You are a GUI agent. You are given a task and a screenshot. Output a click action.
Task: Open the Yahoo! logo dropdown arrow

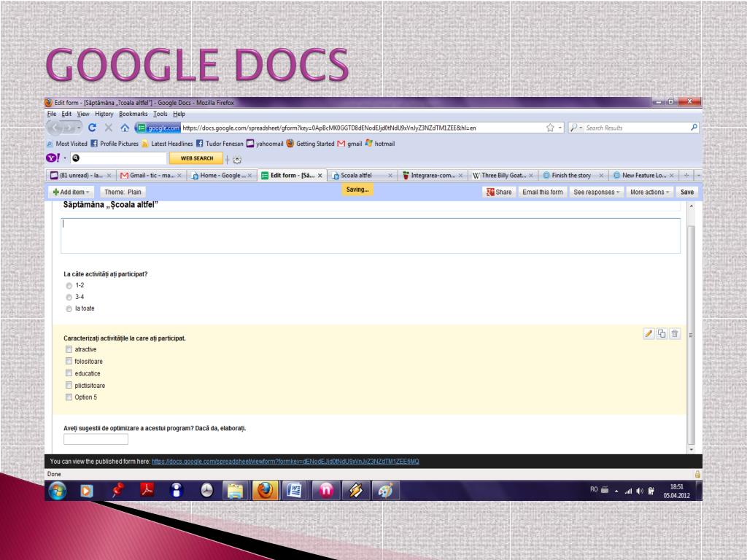65,158
